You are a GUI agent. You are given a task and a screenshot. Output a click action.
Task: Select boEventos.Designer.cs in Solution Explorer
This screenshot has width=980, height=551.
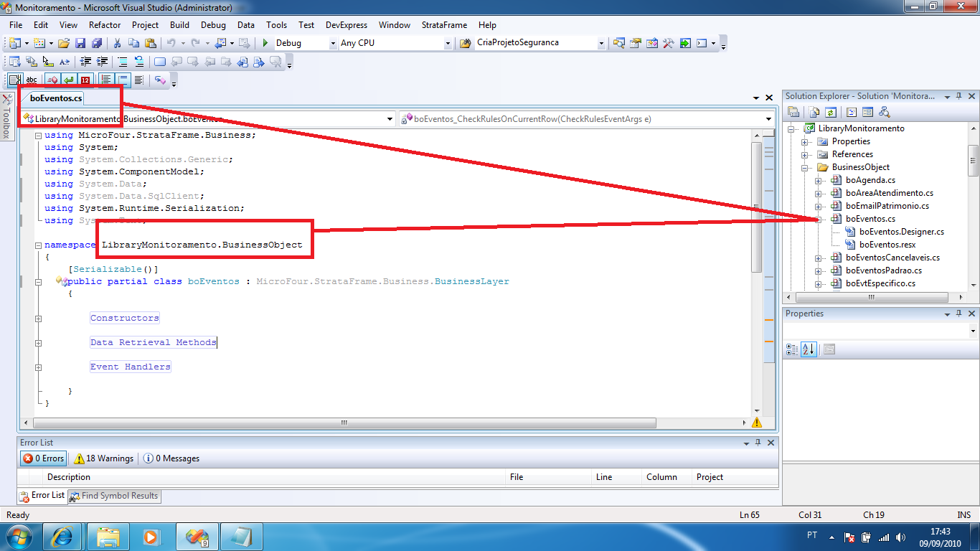pos(901,232)
